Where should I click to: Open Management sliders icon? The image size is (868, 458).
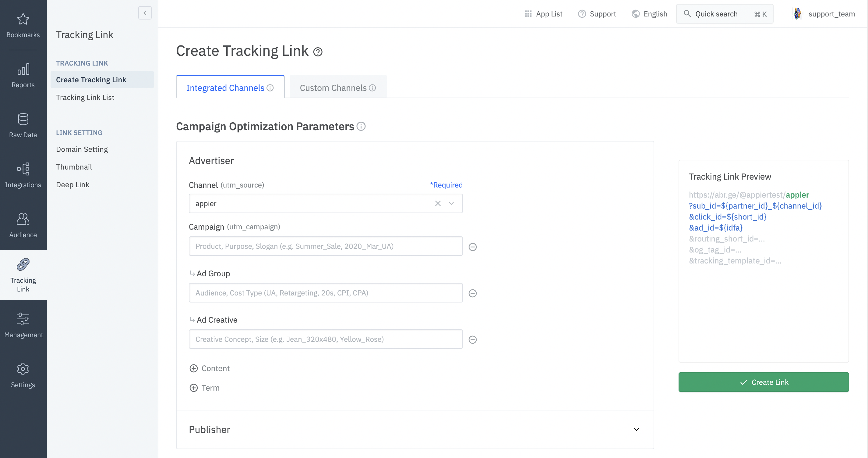[x=23, y=319]
